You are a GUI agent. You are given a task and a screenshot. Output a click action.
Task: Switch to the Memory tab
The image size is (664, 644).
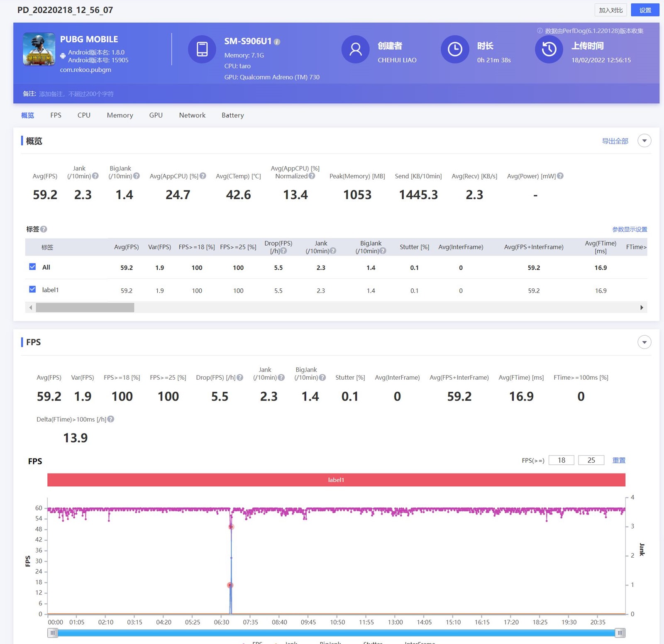click(120, 115)
